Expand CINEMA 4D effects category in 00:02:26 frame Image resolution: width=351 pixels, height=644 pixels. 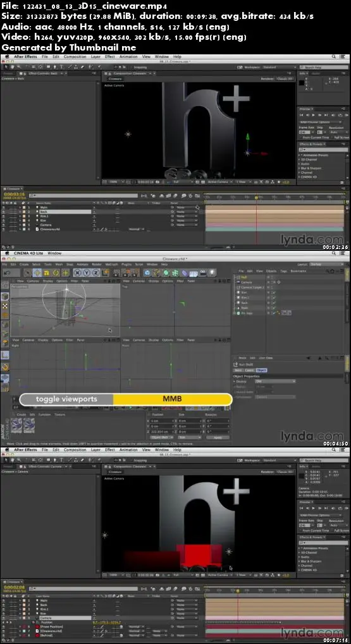300,177
